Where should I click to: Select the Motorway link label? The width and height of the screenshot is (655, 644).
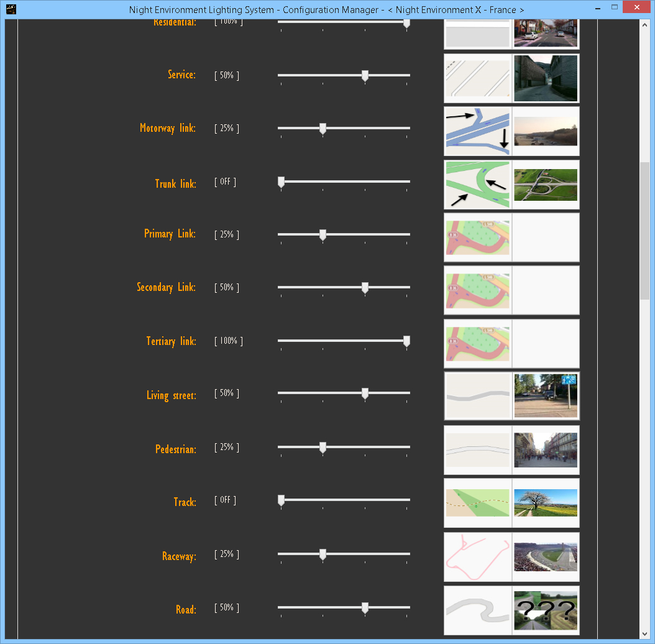[168, 128]
